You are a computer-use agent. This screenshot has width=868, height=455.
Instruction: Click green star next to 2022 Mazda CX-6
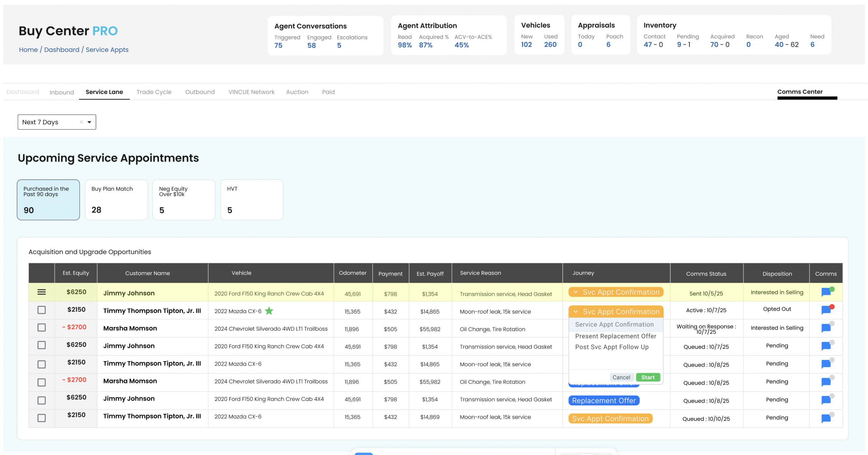pyautogui.click(x=269, y=311)
